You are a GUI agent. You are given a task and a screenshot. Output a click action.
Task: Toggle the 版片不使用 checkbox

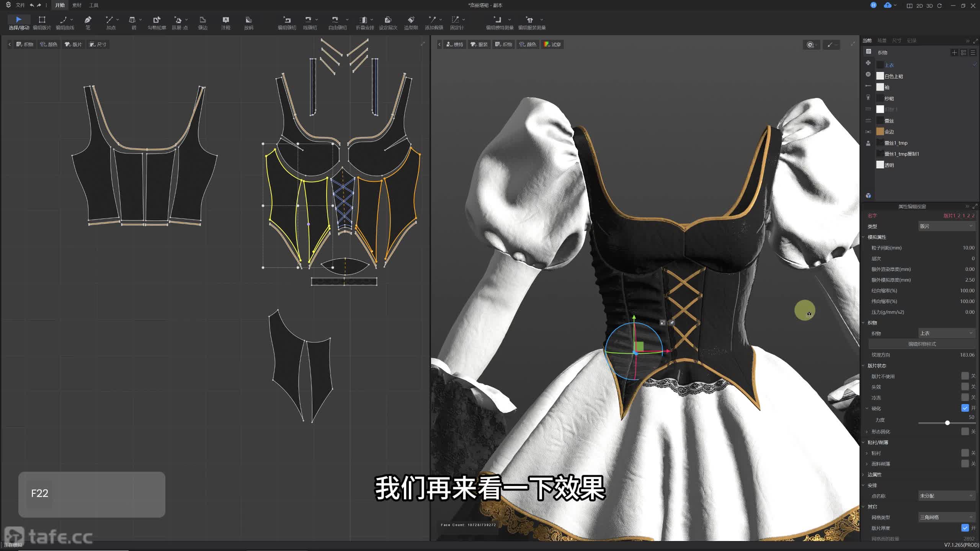pyautogui.click(x=965, y=376)
